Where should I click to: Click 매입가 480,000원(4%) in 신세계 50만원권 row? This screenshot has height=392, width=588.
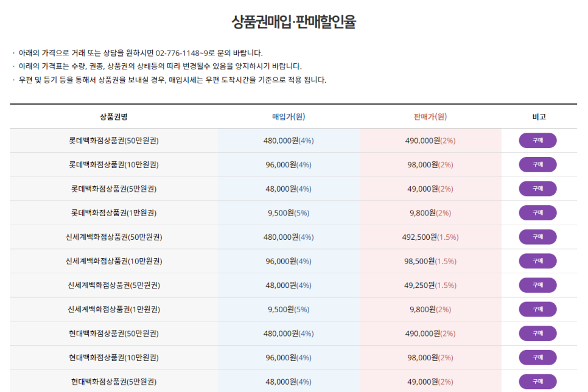click(289, 237)
